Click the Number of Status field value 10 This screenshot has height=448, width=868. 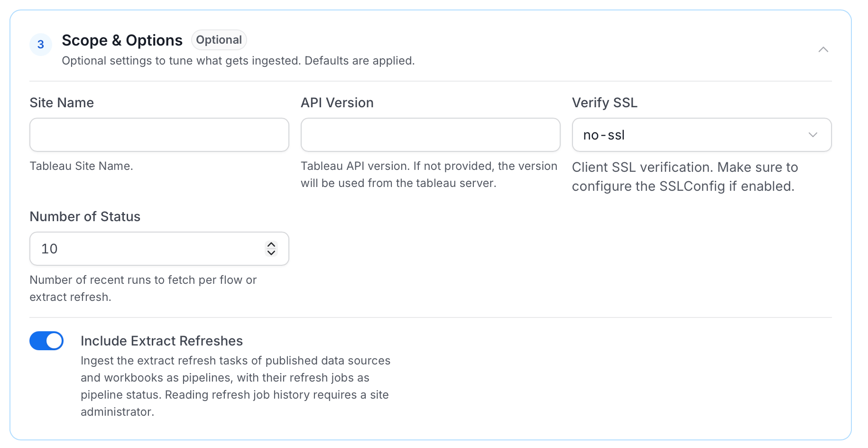coord(49,249)
